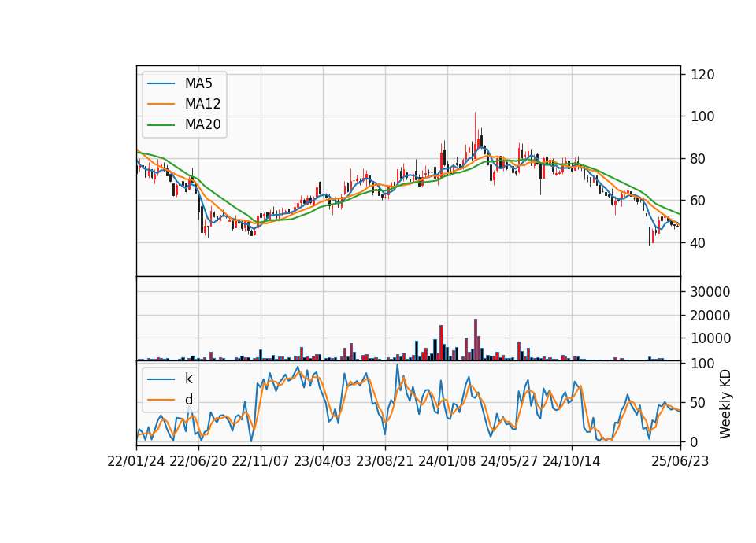Image resolution: width=756 pixels, height=543 pixels.
Task: Click the green MA20 legend line sample
Action: 161,124
